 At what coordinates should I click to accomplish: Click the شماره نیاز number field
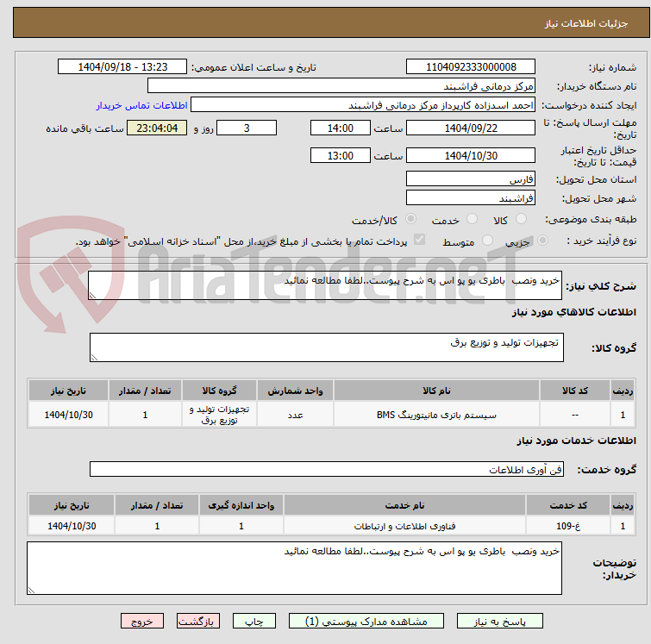coord(471,67)
